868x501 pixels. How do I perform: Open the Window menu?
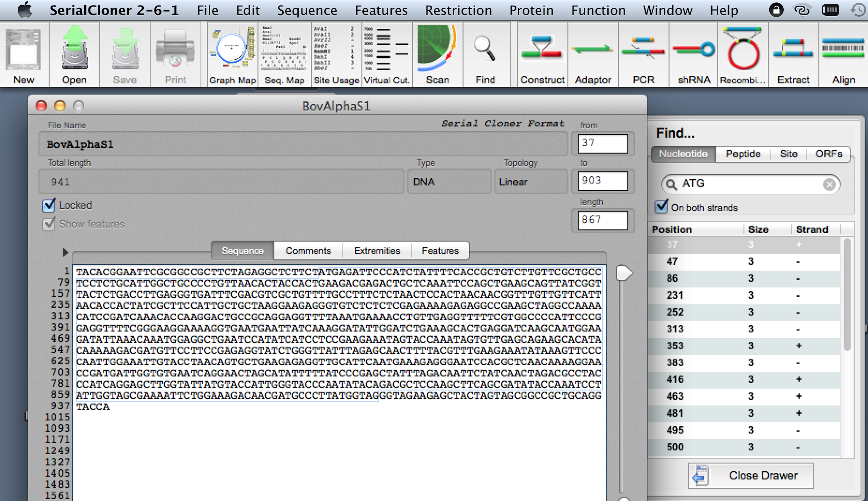(x=668, y=10)
